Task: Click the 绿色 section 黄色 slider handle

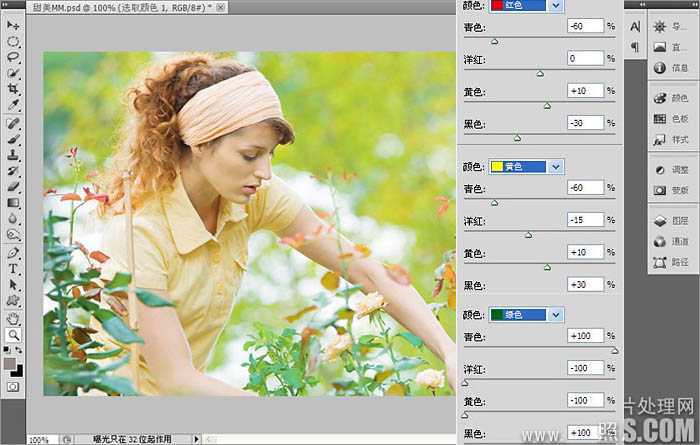Action: (465, 416)
